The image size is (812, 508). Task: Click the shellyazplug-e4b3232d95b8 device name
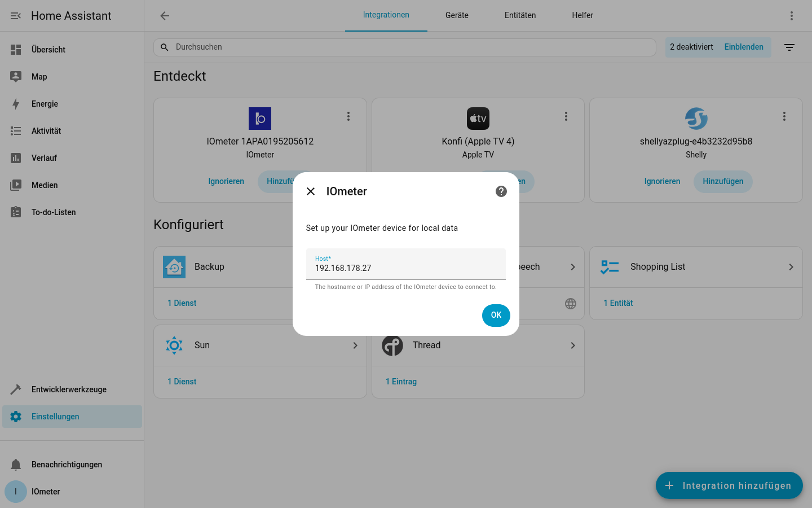point(696,142)
